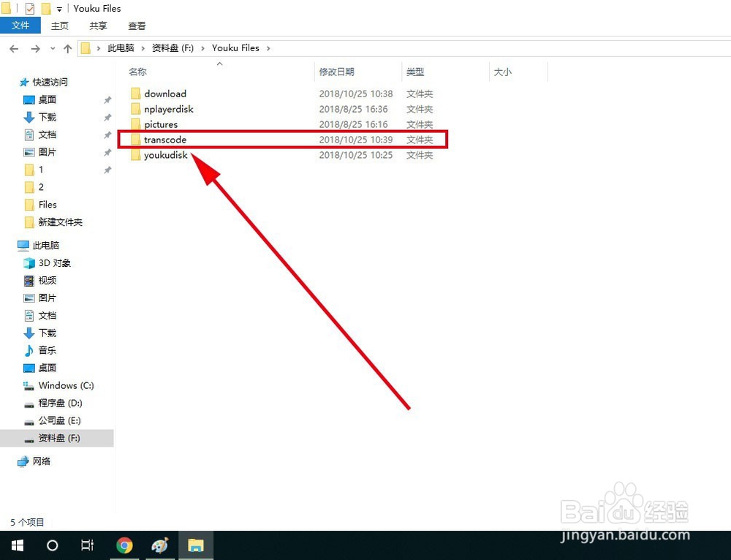The height and width of the screenshot is (560, 731).
Task: Select the pictures folder icon
Action: pos(136,124)
